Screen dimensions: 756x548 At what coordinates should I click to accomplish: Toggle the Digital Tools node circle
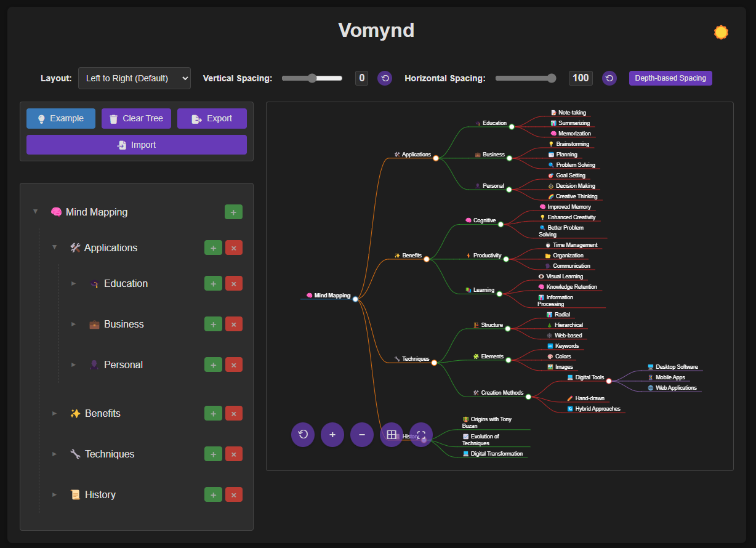pyautogui.click(x=609, y=381)
